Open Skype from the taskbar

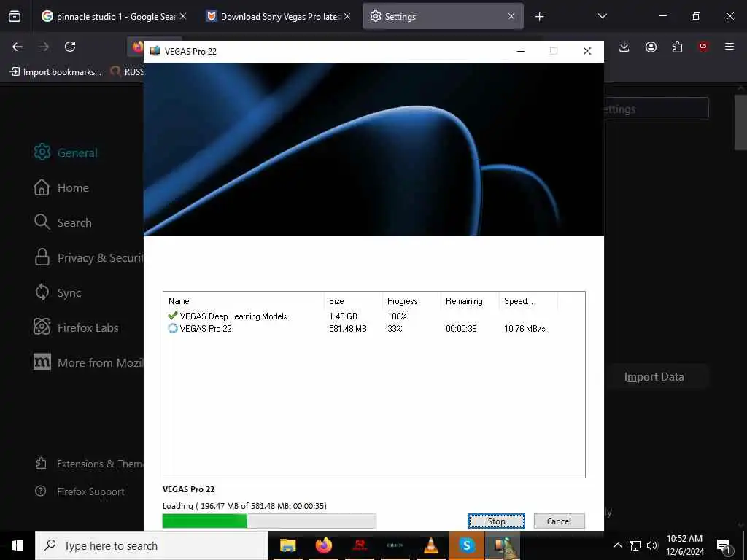tap(466, 545)
